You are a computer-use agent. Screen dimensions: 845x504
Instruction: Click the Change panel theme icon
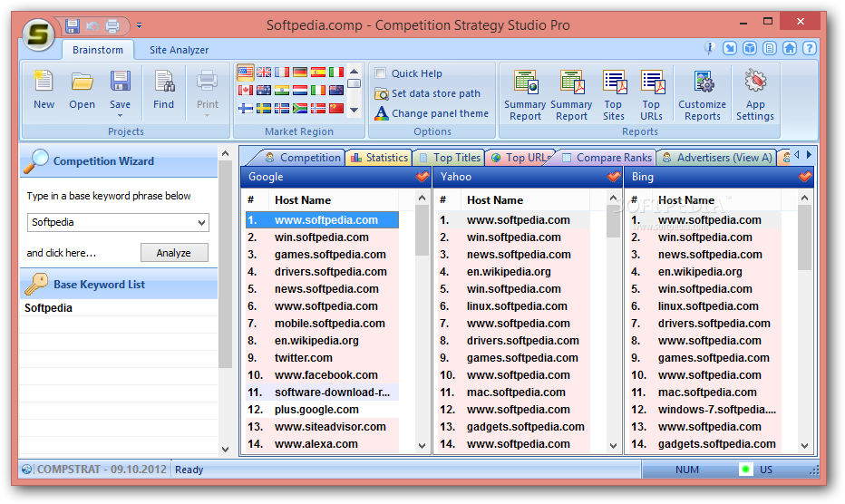tap(382, 113)
